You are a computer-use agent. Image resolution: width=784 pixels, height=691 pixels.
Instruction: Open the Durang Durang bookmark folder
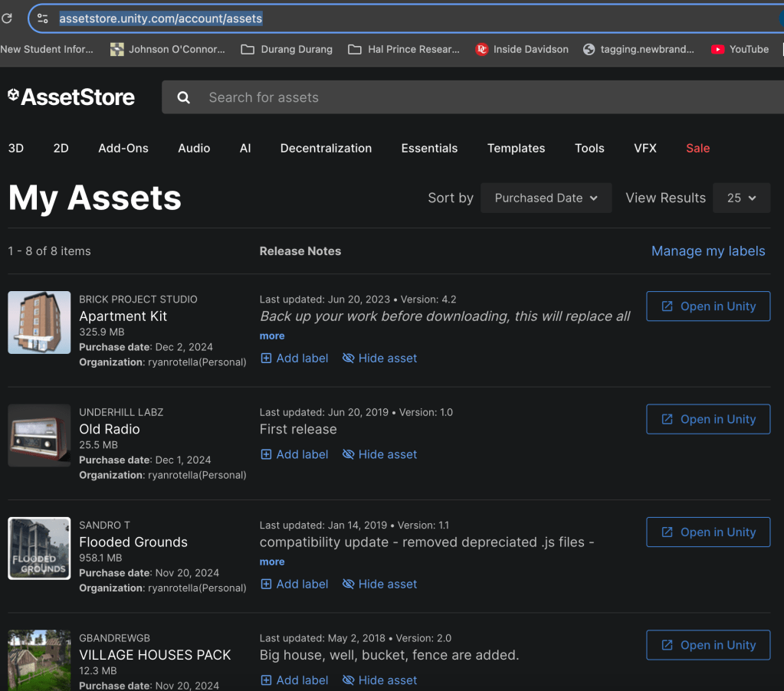[x=287, y=49]
